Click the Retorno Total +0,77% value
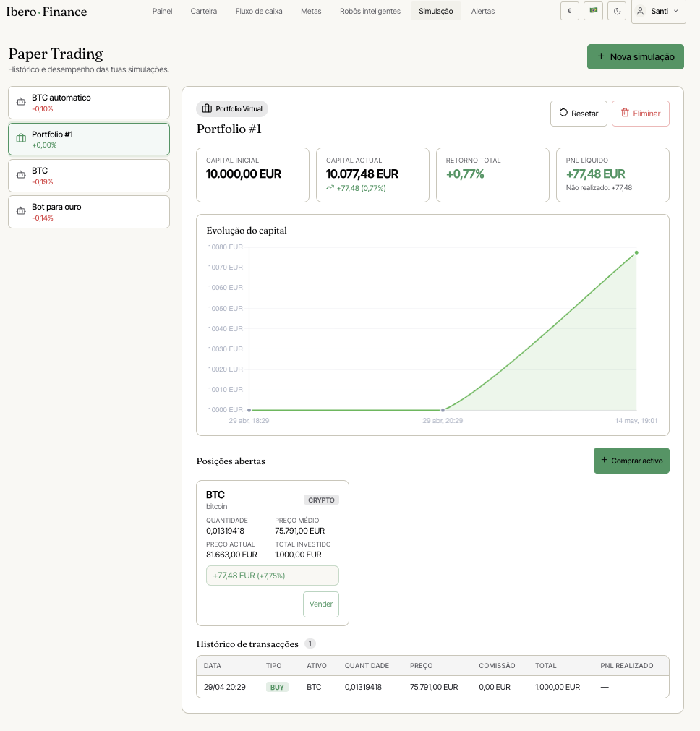This screenshot has width=700, height=731. pos(465,174)
